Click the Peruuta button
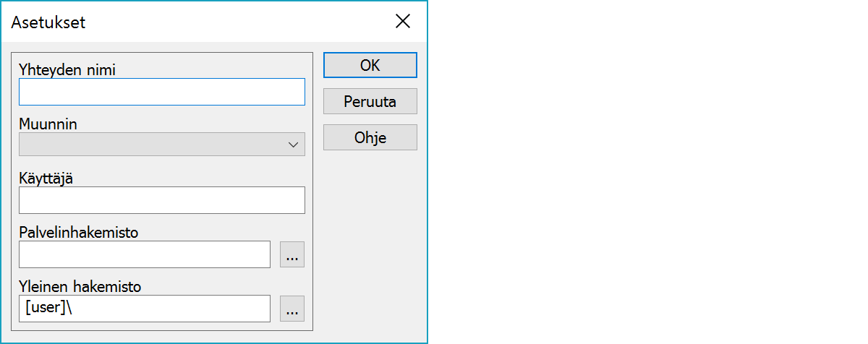The height and width of the screenshot is (344, 868). (x=370, y=101)
